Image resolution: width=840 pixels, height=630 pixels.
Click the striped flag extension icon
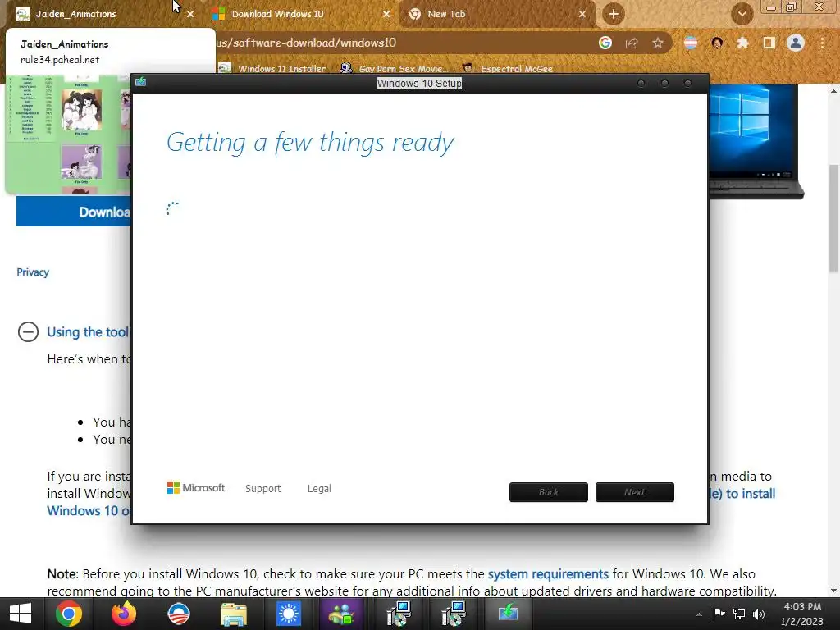pos(691,43)
